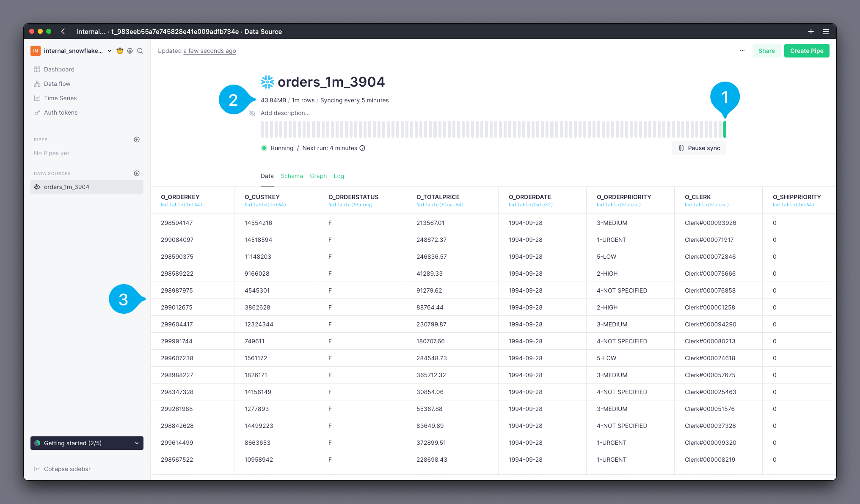Click customer key cell 10958942
The height and width of the screenshot is (504, 860).
pyautogui.click(x=276, y=460)
